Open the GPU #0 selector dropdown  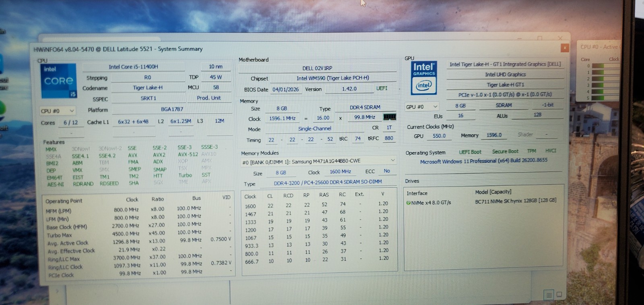(422, 107)
